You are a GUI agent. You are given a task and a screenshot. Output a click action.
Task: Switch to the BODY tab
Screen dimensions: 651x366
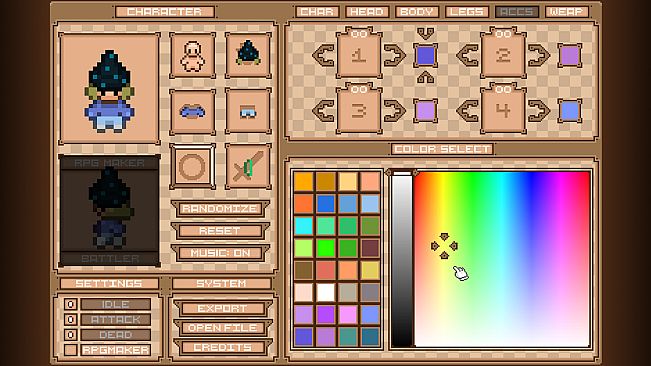[417, 12]
